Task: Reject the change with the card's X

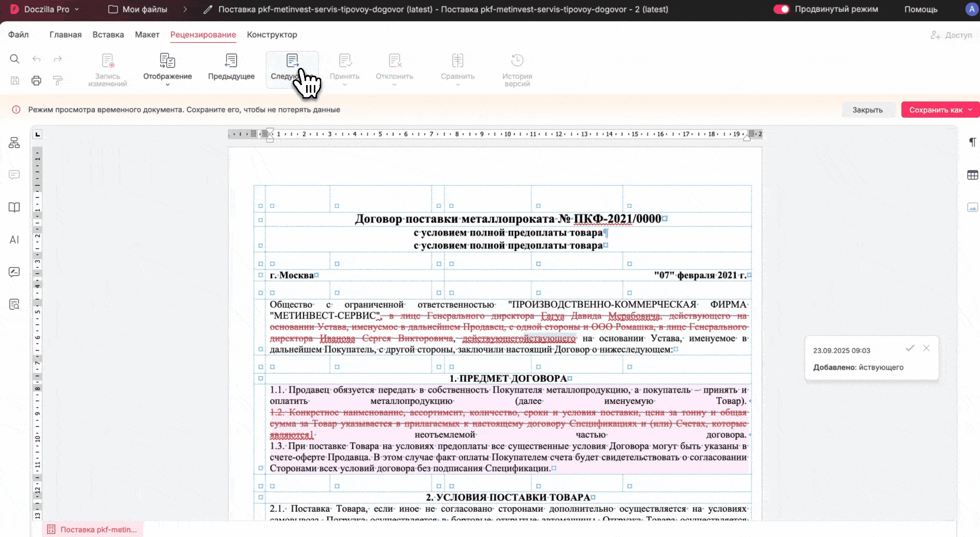Action: pos(926,348)
